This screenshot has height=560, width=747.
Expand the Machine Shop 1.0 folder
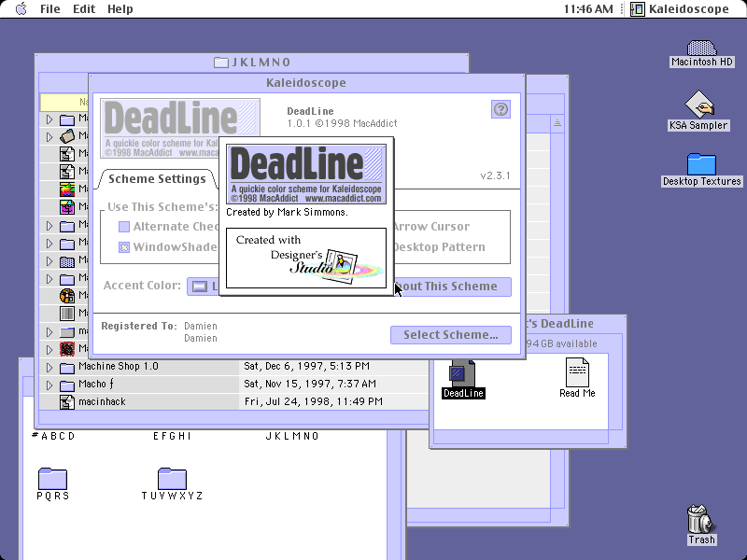click(x=49, y=367)
